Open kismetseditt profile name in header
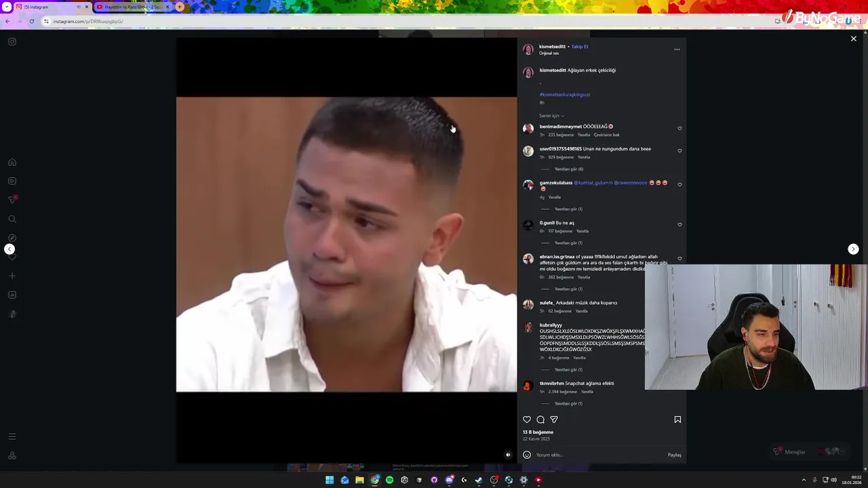This screenshot has width=868, height=488. pyautogui.click(x=552, y=47)
